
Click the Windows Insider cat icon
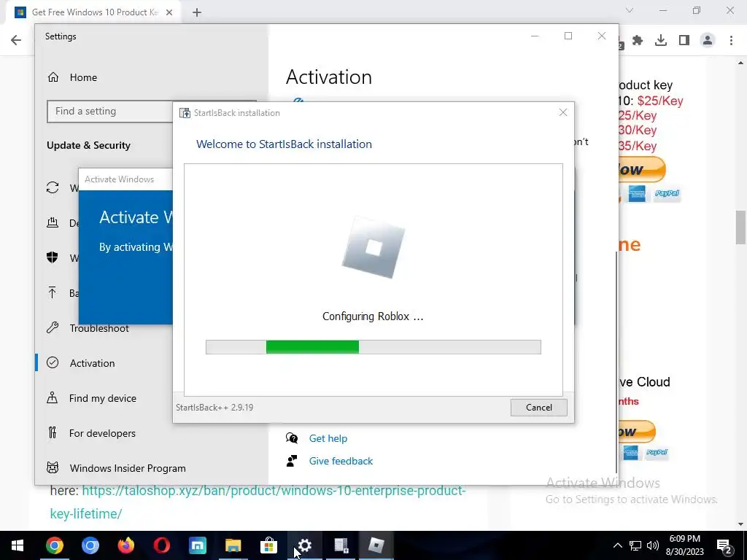(x=53, y=467)
